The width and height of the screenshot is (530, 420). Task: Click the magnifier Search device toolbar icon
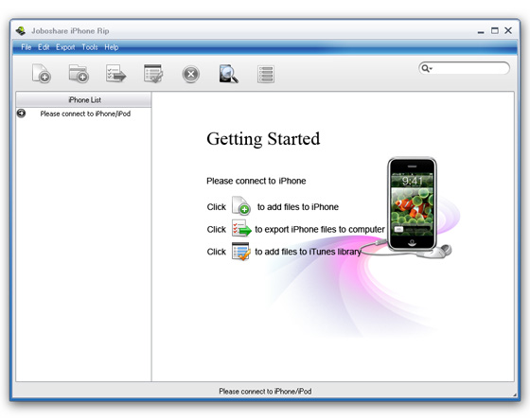pyautogui.click(x=228, y=74)
